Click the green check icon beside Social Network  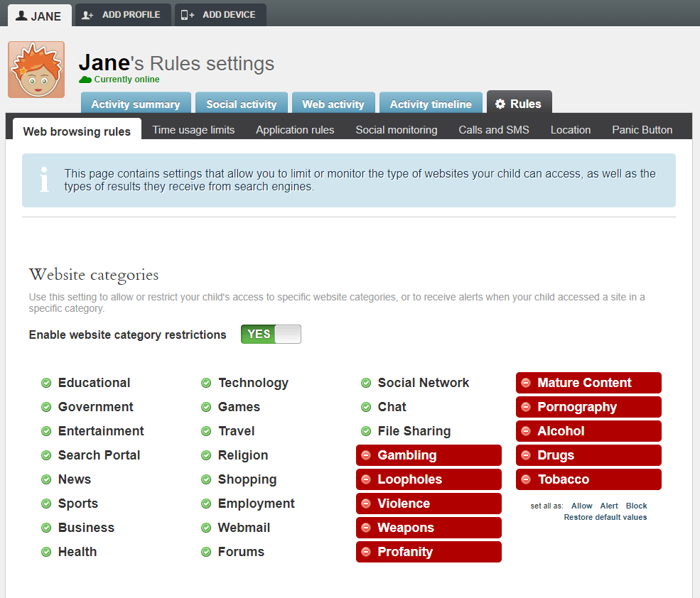[x=366, y=383]
